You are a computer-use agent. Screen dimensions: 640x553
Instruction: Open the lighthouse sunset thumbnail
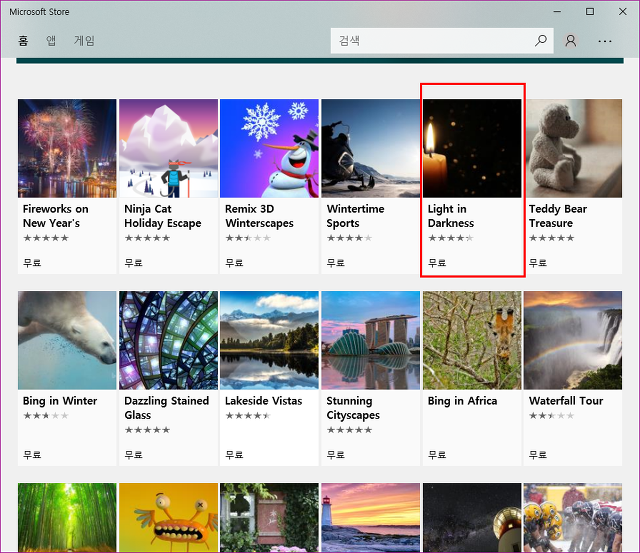371,517
